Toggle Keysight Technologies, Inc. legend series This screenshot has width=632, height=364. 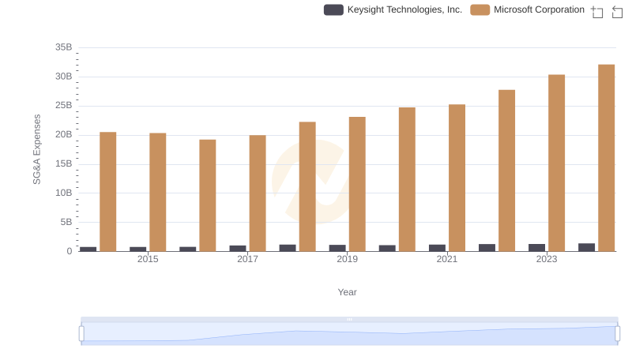[x=393, y=9]
